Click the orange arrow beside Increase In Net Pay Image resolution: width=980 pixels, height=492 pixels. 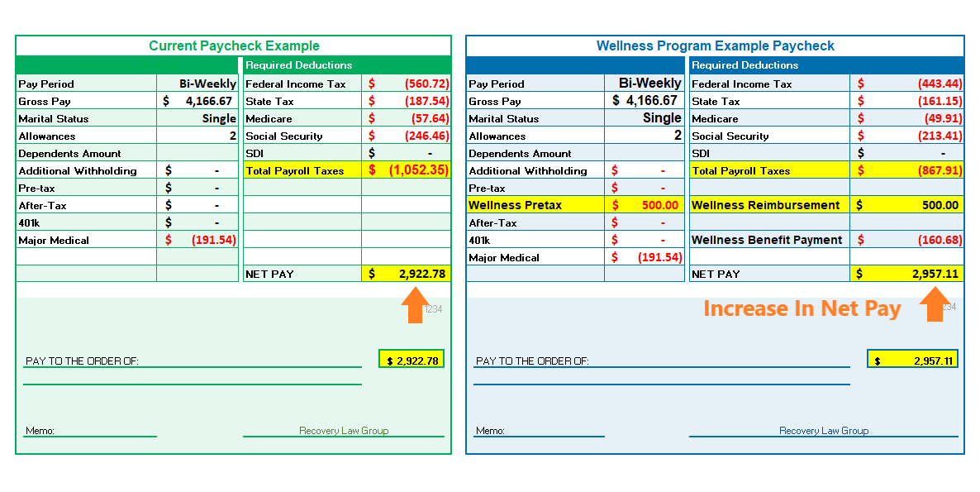pyautogui.click(x=934, y=304)
